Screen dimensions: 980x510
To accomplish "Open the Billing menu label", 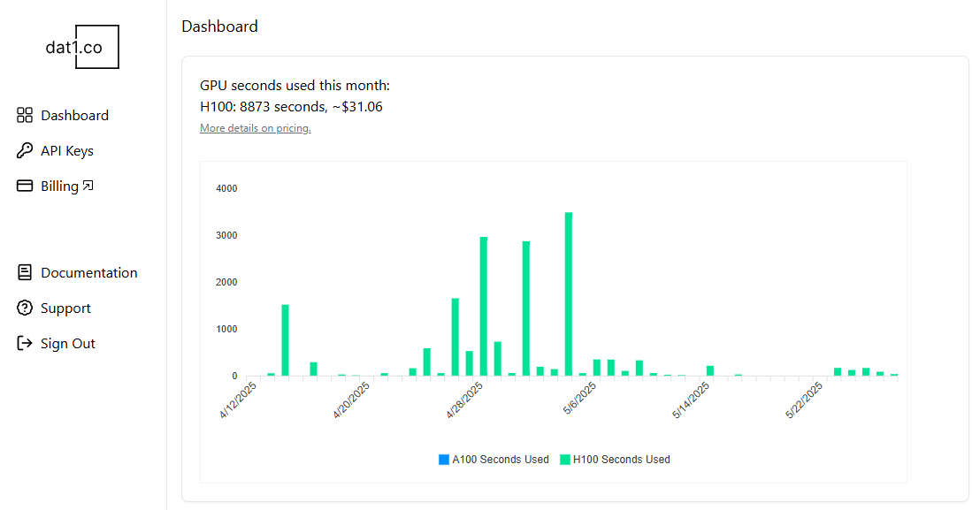I will (59, 186).
